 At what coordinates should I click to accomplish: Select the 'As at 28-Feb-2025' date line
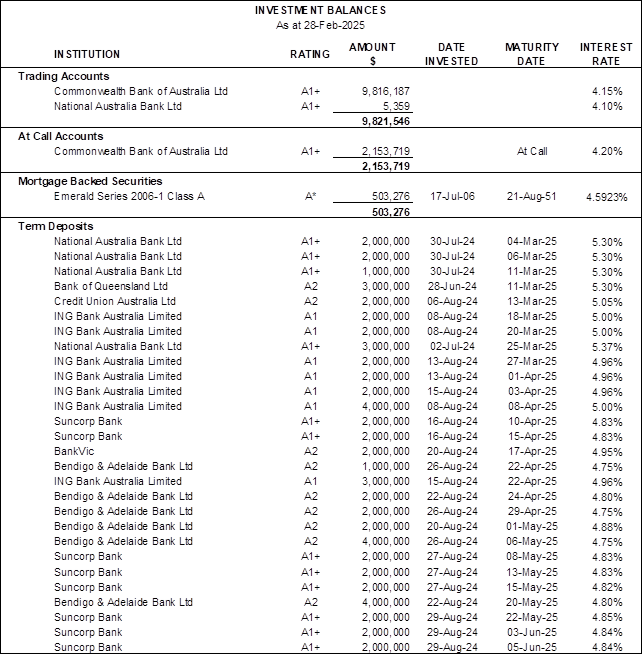(x=320, y=25)
